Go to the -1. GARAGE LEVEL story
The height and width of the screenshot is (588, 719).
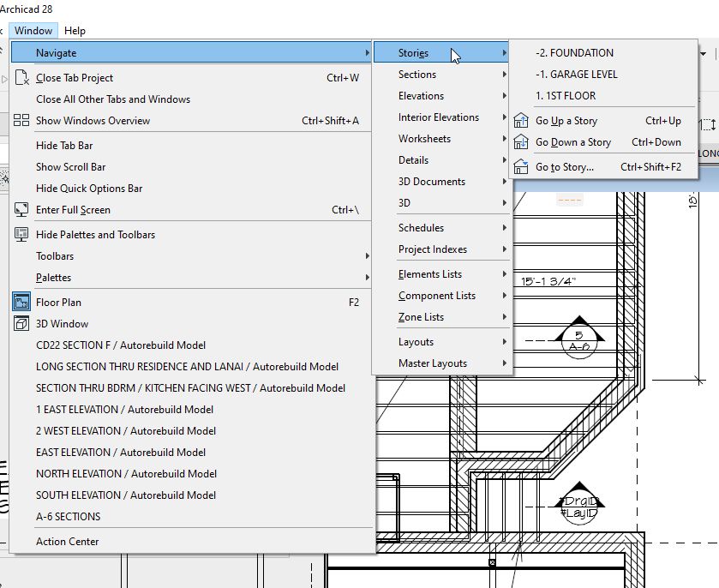pyautogui.click(x=603, y=75)
